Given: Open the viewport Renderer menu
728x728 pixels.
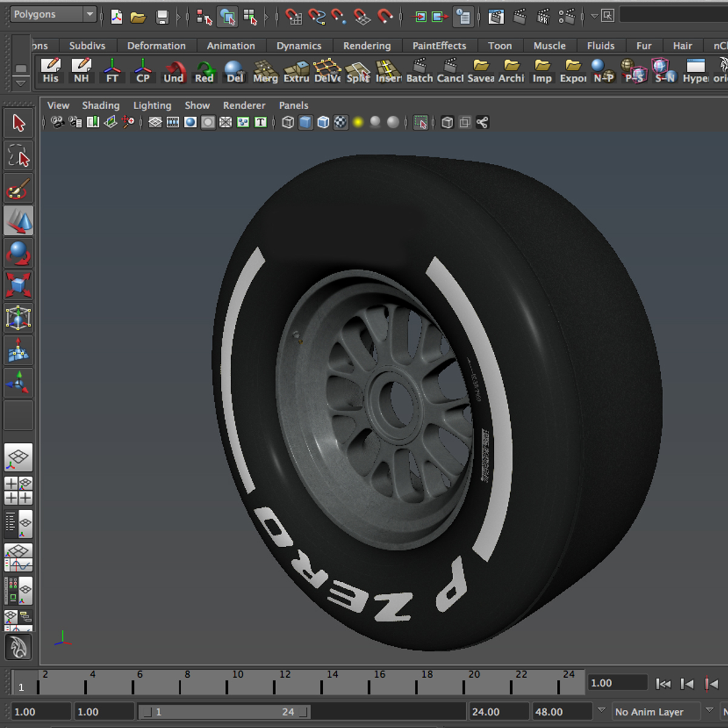Looking at the screenshot, I should pyautogui.click(x=244, y=106).
